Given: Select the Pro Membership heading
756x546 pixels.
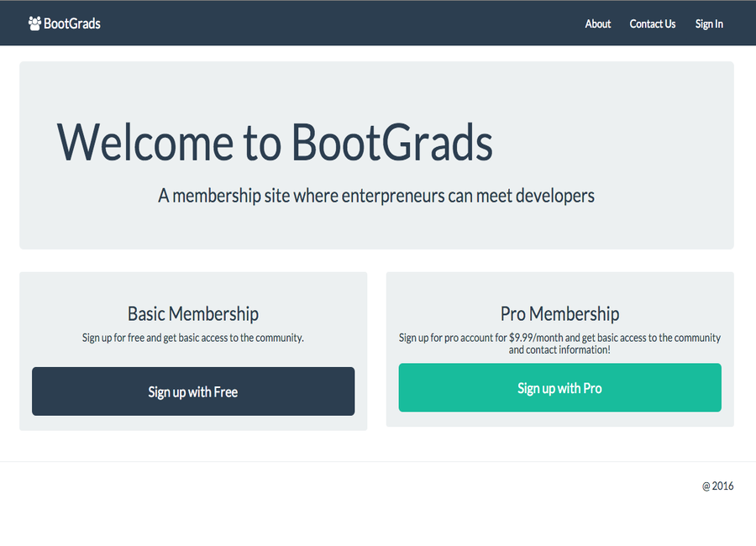Looking at the screenshot, I should [559, 314].
